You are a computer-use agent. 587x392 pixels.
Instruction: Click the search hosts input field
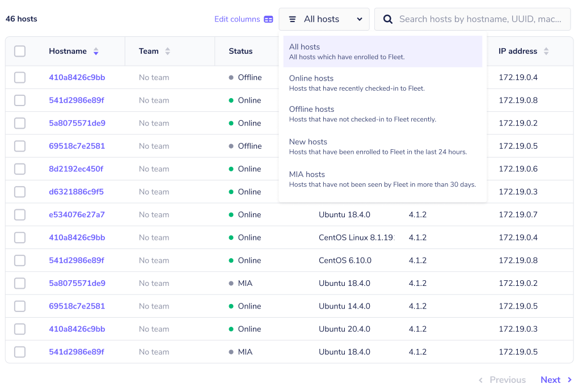point(472,19)
